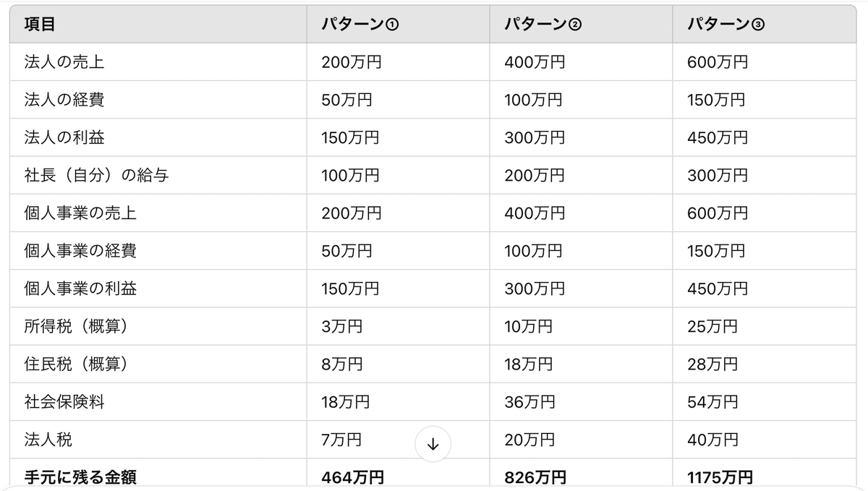The height and width of the screenshot is (491, 868).
Task: Select the パターン③ column header
Action: 726,25
